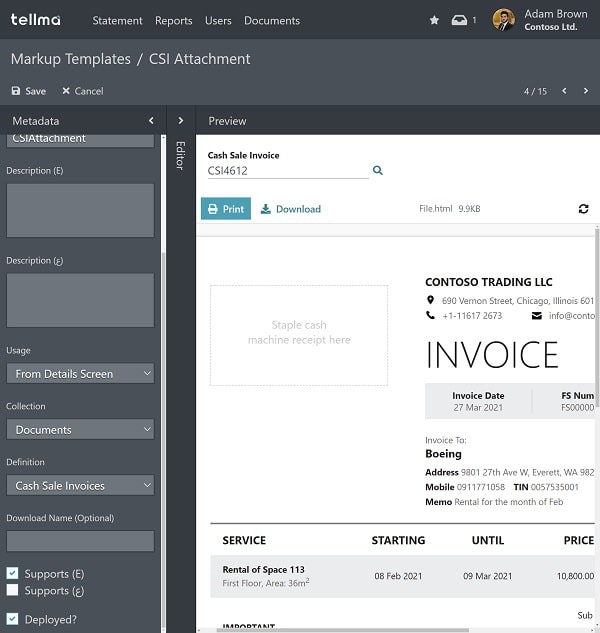600x633 pixels.
Task: Click the phone icon in invoice
Action: point(430,315)
